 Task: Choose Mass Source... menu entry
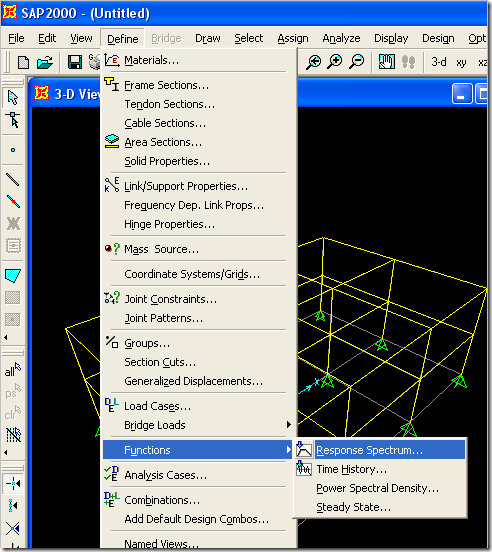[199, 249]
